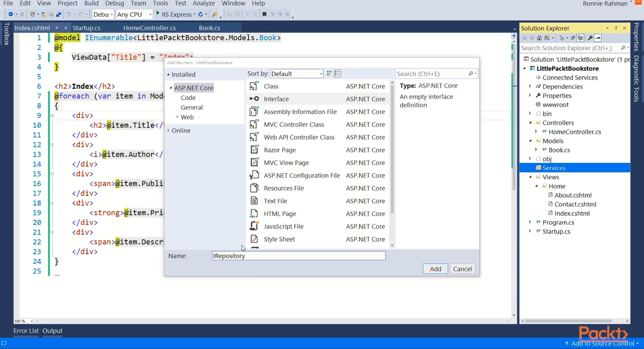Pin the Index.cshtml tab
This screenshot has width=644, height=349.
(57, 28)
